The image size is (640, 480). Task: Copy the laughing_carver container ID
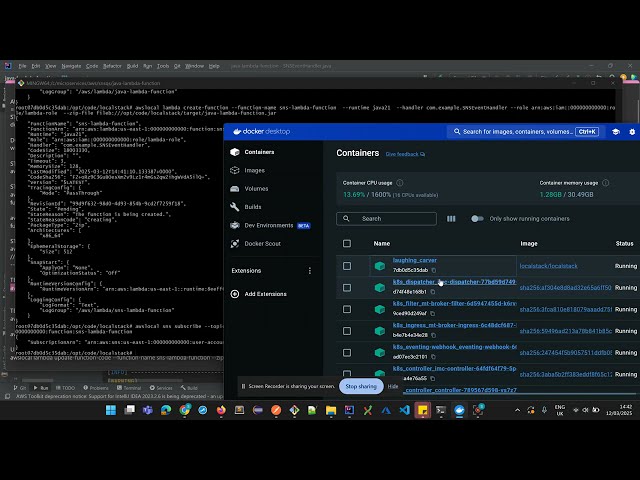coord(433,270)
